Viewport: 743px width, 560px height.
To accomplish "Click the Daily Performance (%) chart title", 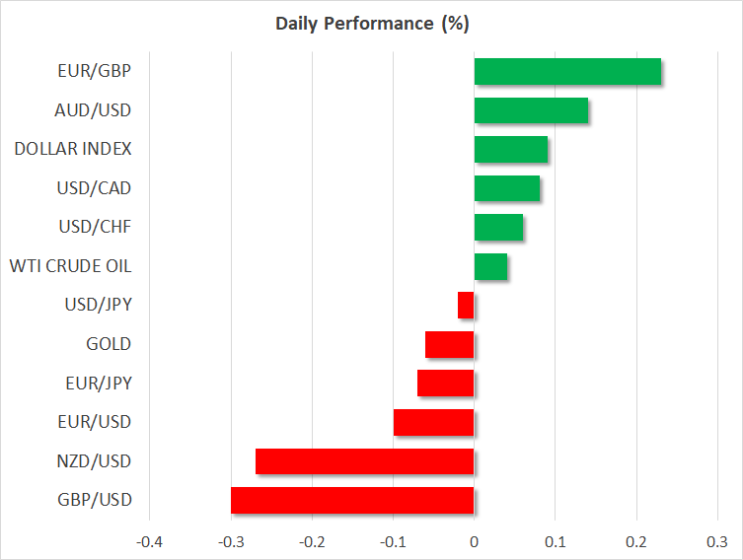I will [371, 24].
